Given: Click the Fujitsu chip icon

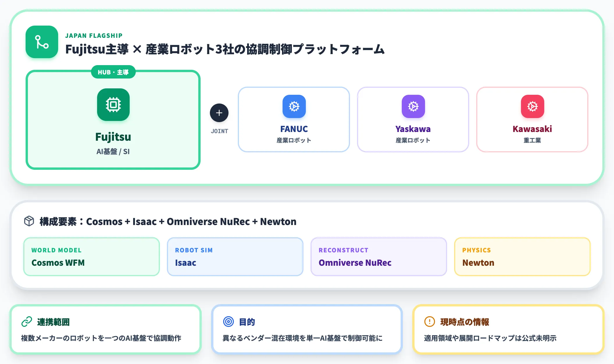Looking at the screenshot, I should coord(113,105).
